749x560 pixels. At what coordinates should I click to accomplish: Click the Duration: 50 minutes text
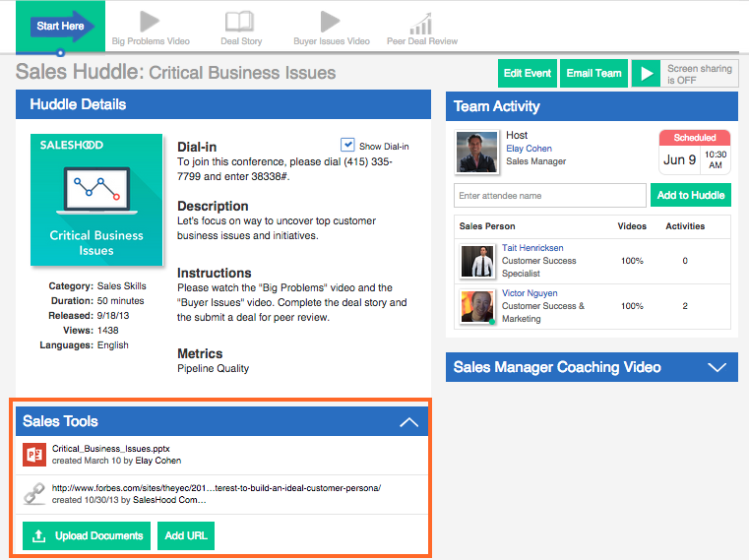point(97,300)
